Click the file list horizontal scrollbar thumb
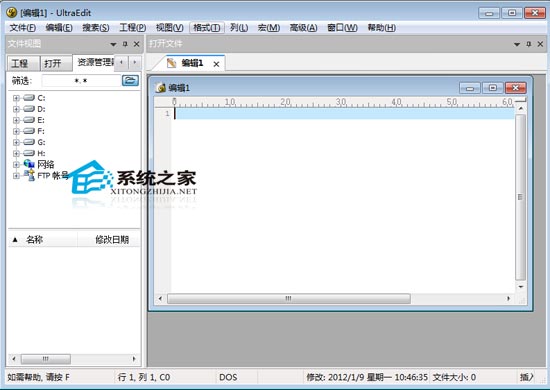Screen dimensions: 550x390 pyautogui.click(x=46, y=359)
